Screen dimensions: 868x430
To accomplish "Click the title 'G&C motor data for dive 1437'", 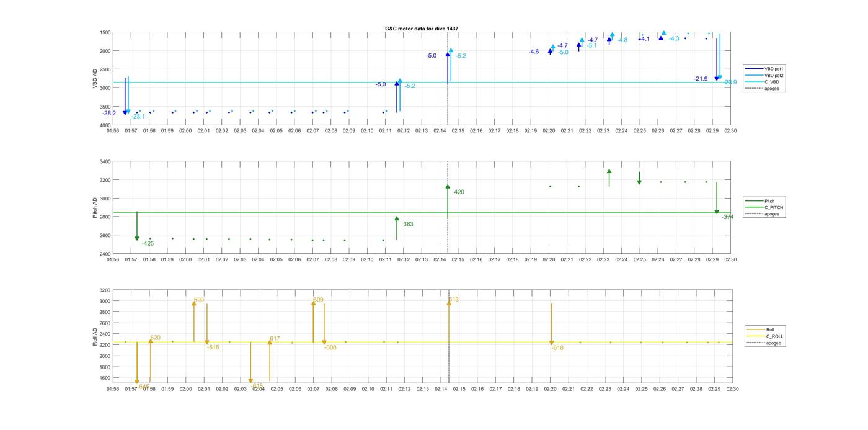I will (x=422, y=29).
